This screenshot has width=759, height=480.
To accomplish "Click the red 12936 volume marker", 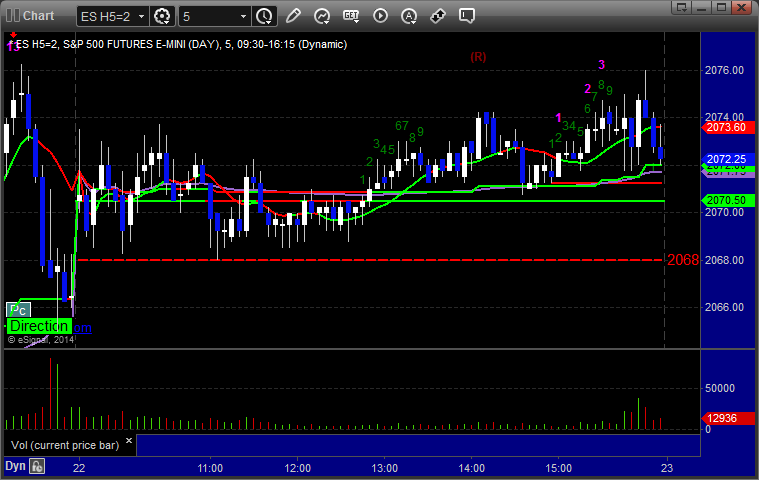I will [x=728, y=418].
